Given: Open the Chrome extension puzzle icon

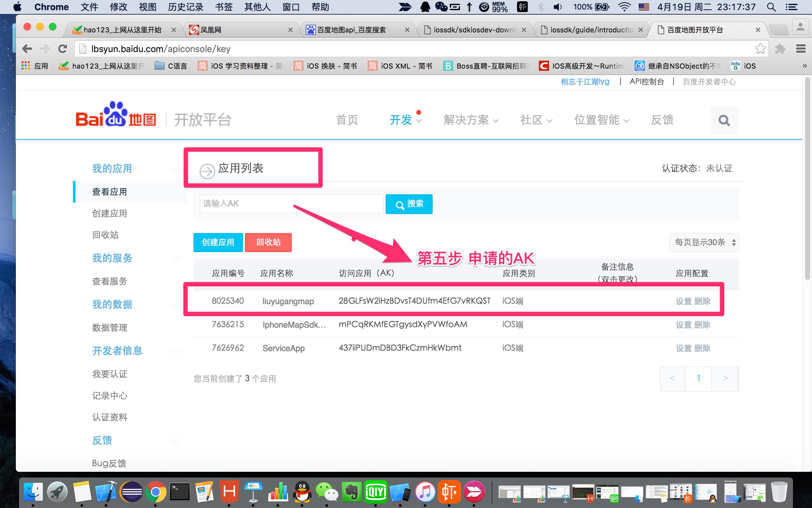Looking at the screenshot, I should 780,49.
